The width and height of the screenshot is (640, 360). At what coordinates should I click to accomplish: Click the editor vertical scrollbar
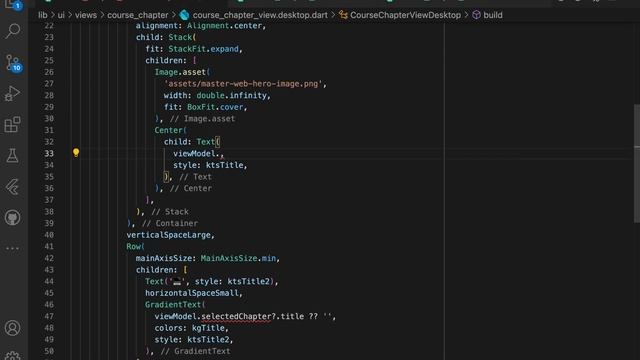[637, 163]
